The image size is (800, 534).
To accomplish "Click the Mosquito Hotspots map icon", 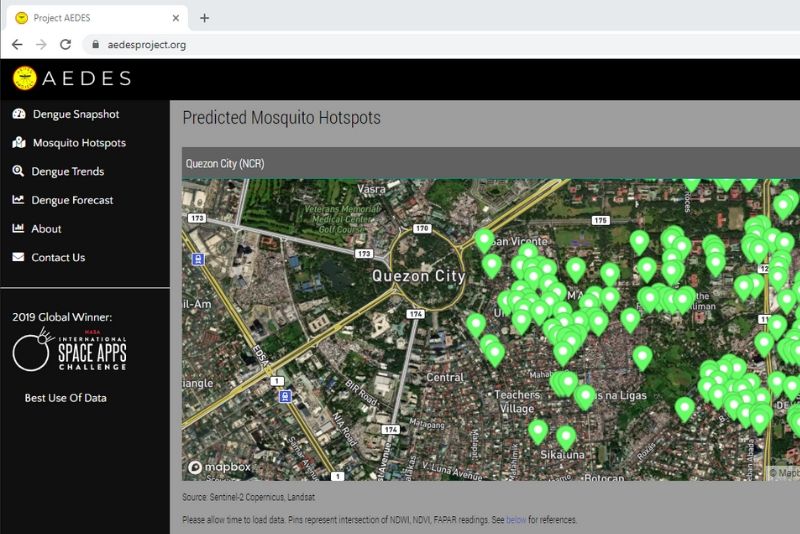I will click(x=19, y=142).
